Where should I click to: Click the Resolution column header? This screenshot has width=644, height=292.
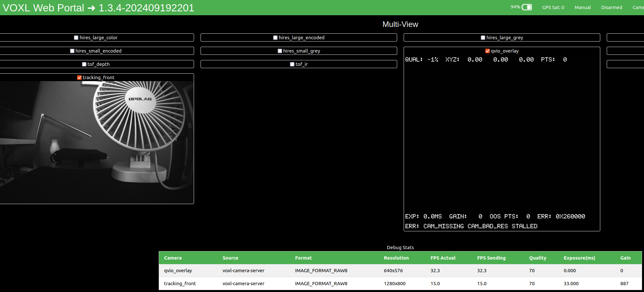pos(396,258)
